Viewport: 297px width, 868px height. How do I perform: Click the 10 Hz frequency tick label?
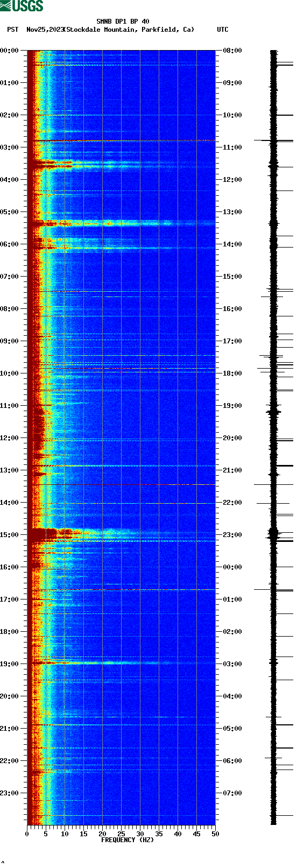point(65,834)
